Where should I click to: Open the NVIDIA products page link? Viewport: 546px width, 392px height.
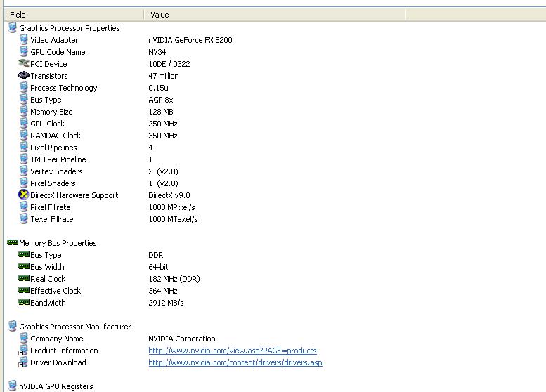pos(232,351)
